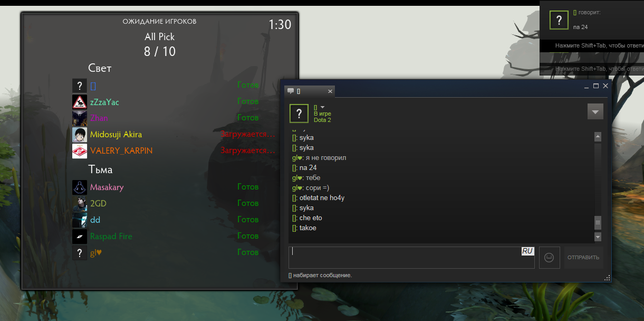644x321 pixels.
Task: Click player name Zhan
Action: click(99, 118)
